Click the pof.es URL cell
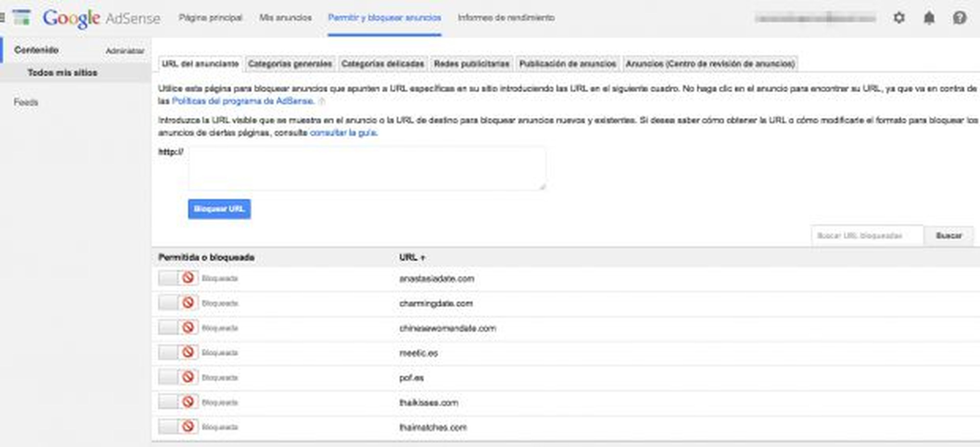The width and height of the screenshot is (980, 447). pyautogui.click(x=411, y=378)
